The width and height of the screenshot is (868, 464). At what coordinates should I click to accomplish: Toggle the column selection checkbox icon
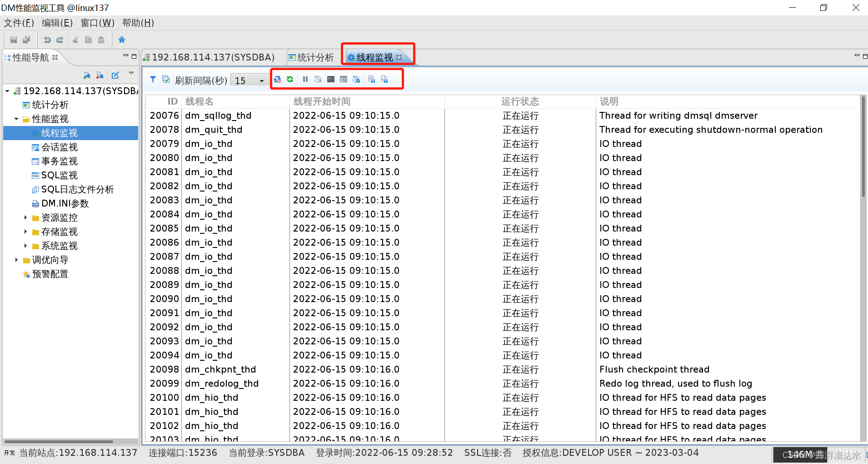point(166,80)
